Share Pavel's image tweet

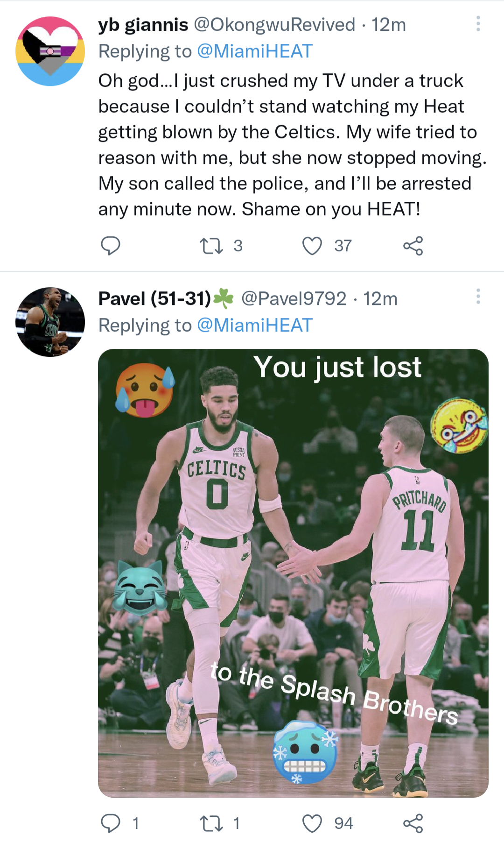[x=413, y=823]
